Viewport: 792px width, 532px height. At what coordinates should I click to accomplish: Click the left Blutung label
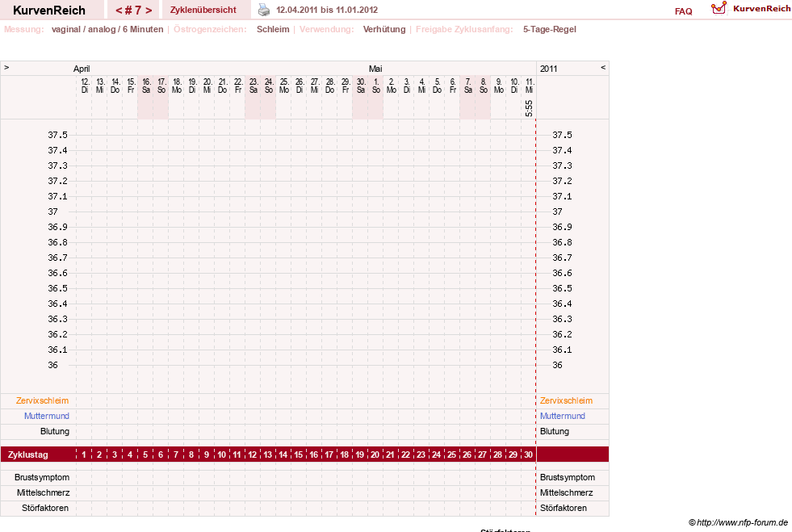coord(55,431)
